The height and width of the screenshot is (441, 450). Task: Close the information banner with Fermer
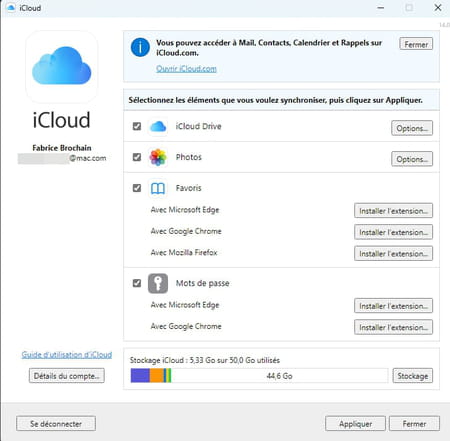416,44
